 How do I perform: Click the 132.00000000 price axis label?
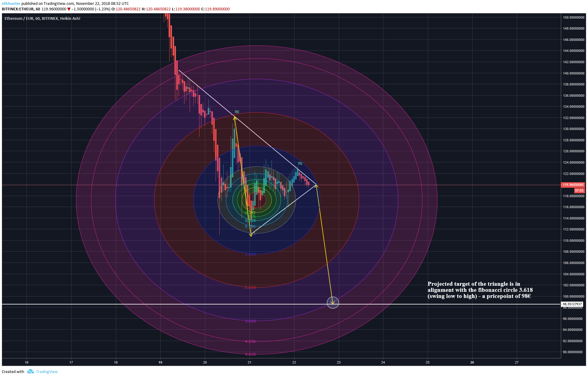coord(573,118)
